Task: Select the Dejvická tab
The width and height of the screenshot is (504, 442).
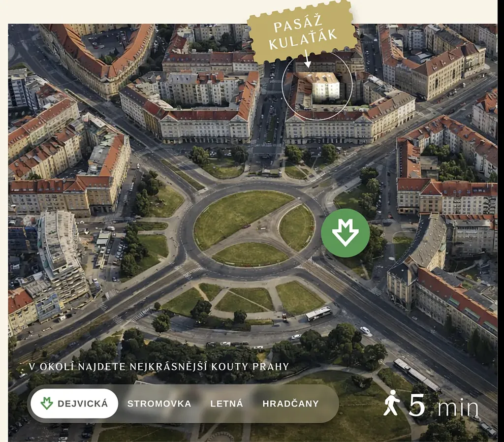Action: [74, 404]
